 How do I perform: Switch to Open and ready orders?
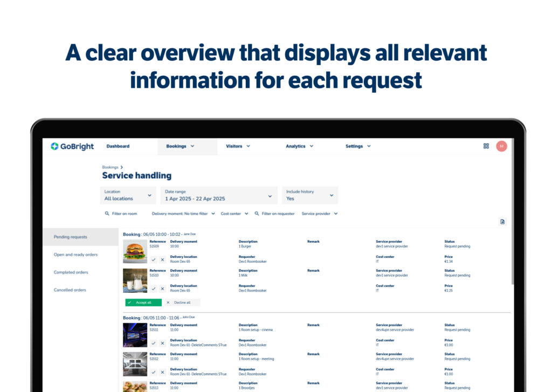(x=75, y=255)
